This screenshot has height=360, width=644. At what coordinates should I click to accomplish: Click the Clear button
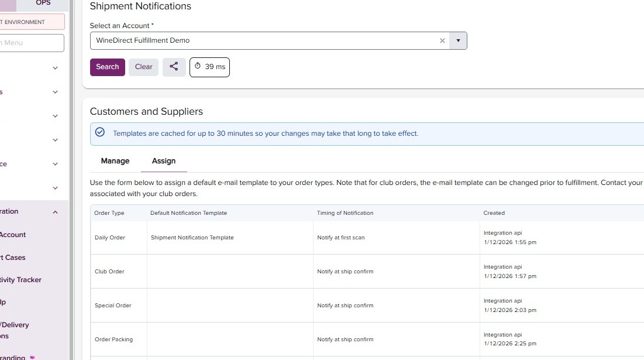[143, 67]
